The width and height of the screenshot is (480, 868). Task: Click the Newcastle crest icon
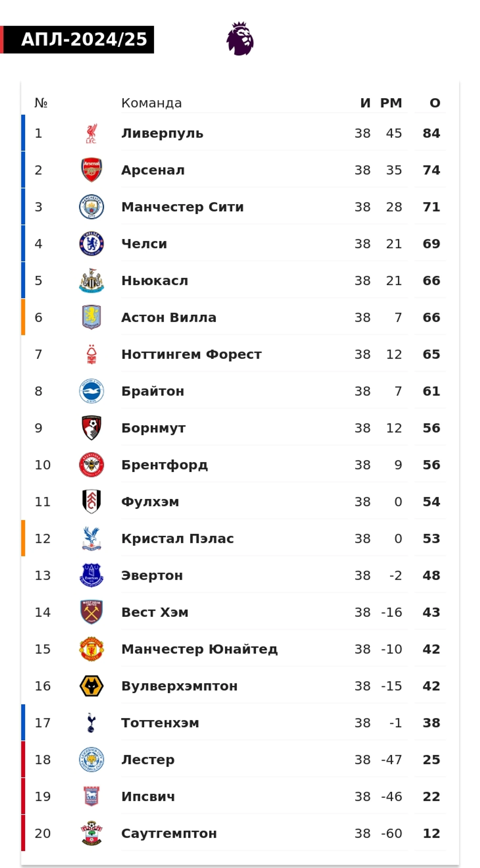[91, 280]
